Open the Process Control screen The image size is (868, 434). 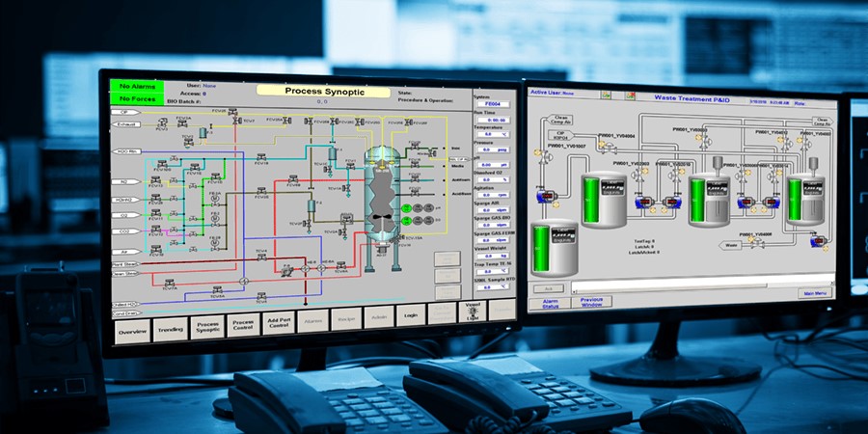(243, 324)
